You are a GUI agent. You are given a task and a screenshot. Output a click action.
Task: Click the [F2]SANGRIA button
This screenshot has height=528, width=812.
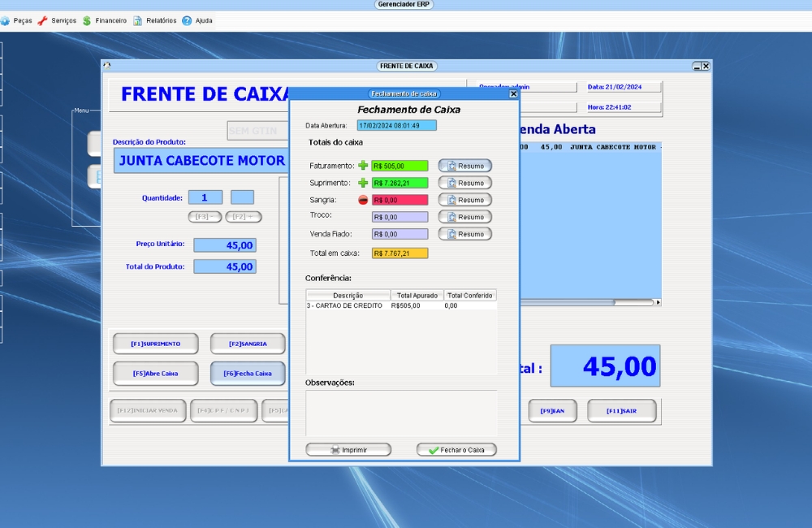coord(248,344)
